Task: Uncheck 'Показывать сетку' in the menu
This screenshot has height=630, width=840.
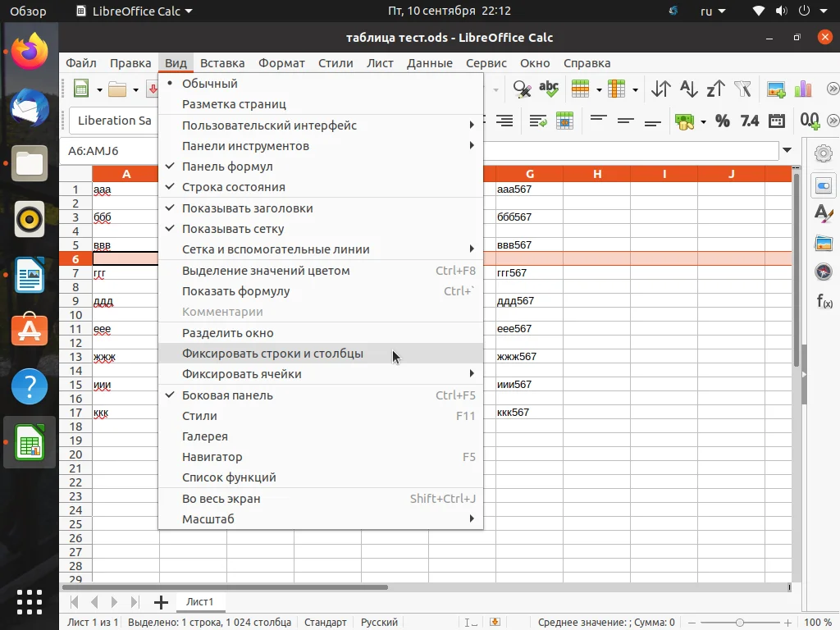Action: (x=233, y=229)
